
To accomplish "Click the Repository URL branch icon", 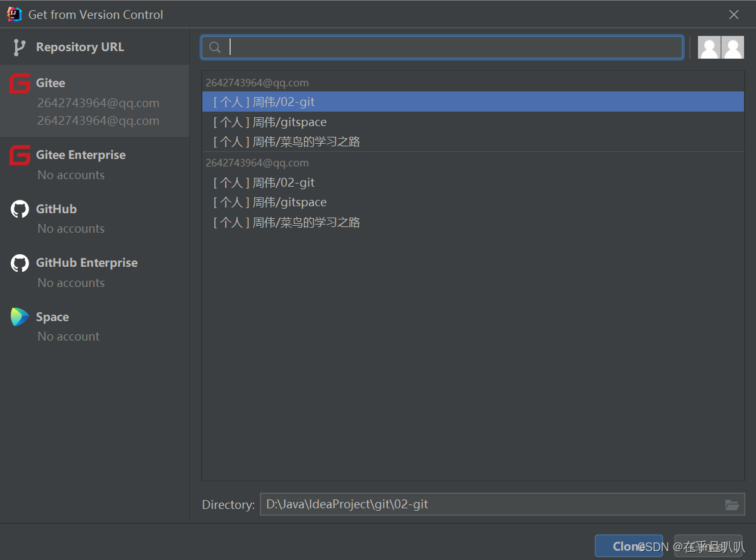I will coord(19,47).
